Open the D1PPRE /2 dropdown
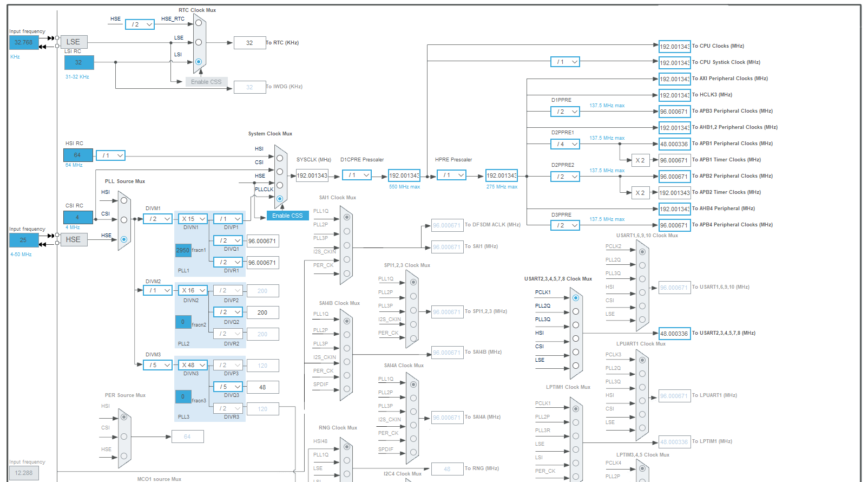Viewport: 868px width, 482px height. coord(565,112)
